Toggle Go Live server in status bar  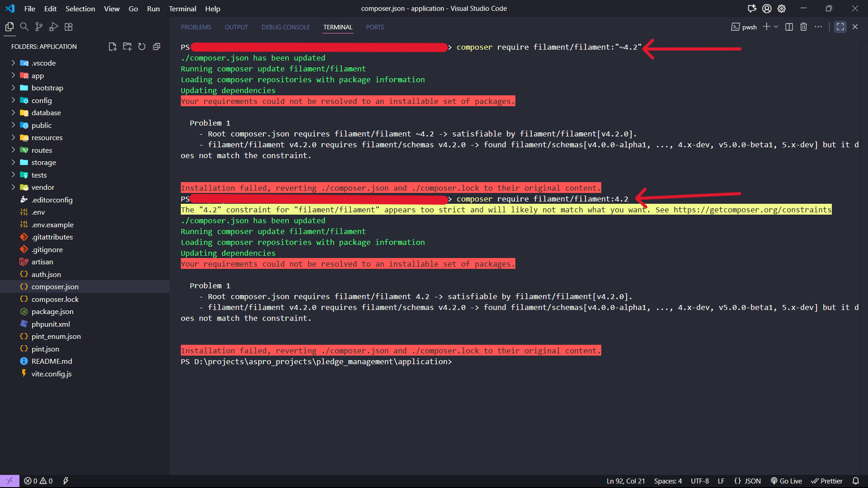(786, 481)
